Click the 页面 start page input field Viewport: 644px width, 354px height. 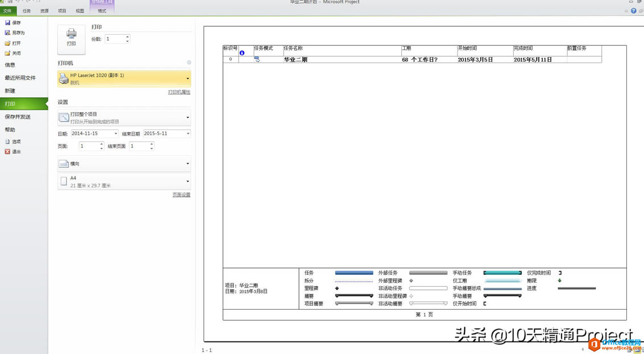(x=89, y=146)
